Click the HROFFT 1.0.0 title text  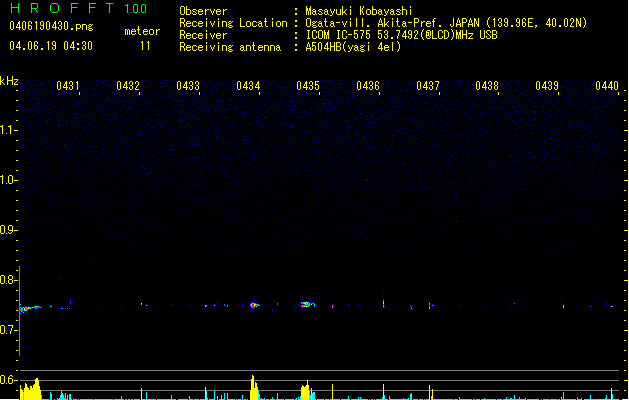[x=79, y=8]
